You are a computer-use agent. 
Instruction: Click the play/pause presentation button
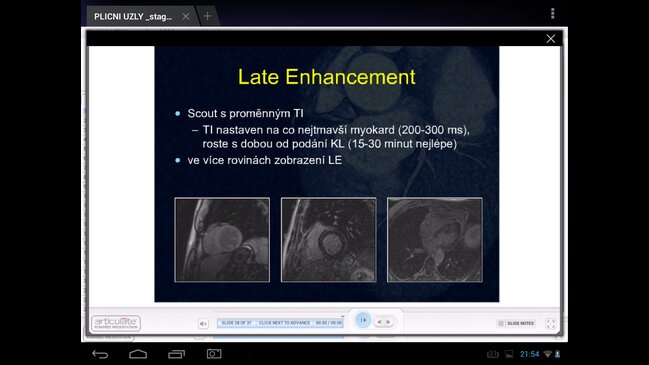coord(363,320)
